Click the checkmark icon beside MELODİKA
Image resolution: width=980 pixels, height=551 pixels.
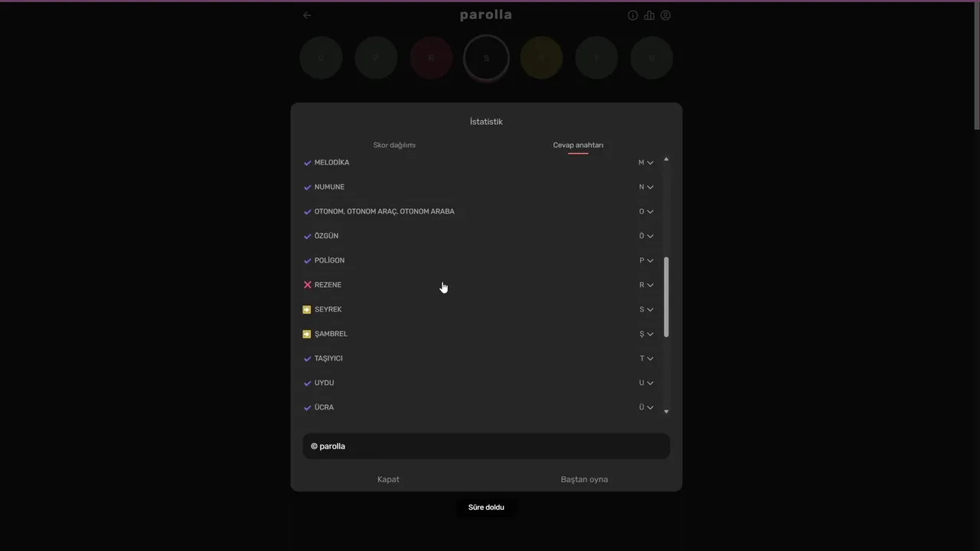[308, 163]
